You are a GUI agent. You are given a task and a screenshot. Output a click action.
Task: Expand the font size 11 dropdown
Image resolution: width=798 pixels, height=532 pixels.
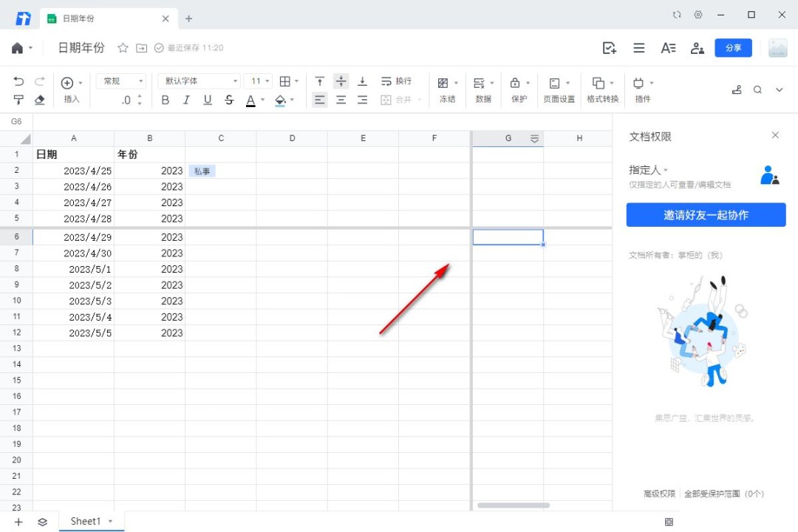coord(260,81)
